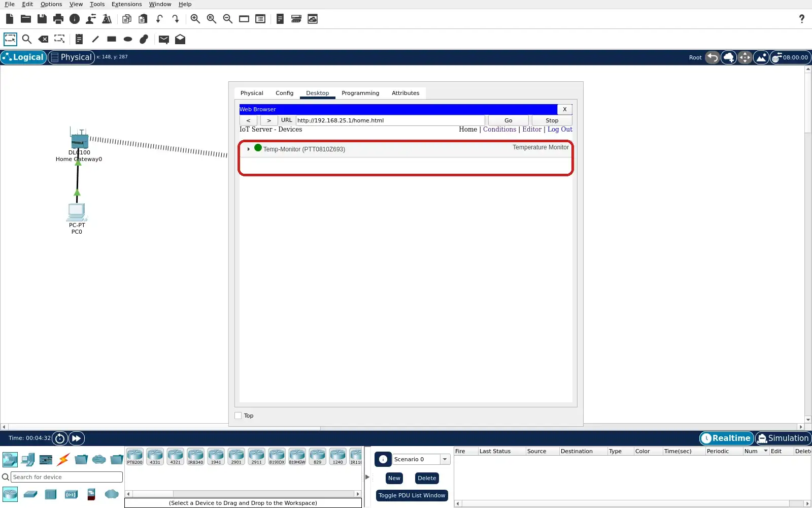Click the Undo arrow icon
The width and height of the screenshot is (812, 508).
click(x=159, y=19)
